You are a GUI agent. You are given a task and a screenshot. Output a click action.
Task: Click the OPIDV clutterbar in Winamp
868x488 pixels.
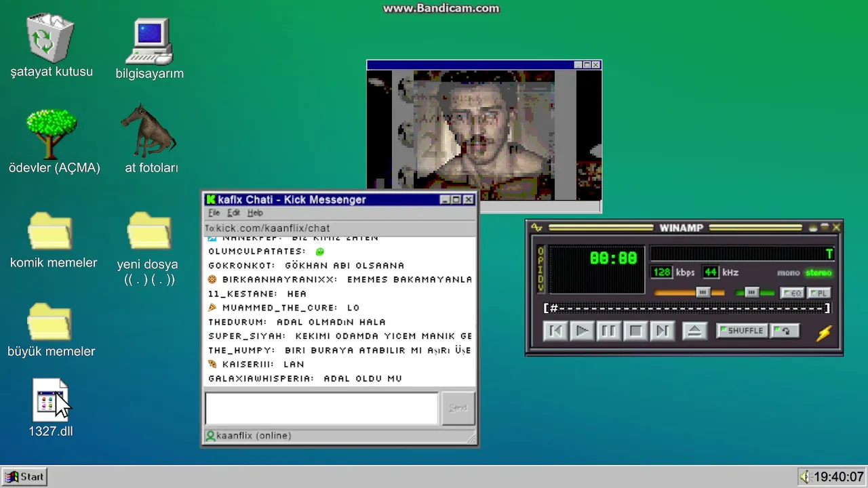(x=540, y=269)
